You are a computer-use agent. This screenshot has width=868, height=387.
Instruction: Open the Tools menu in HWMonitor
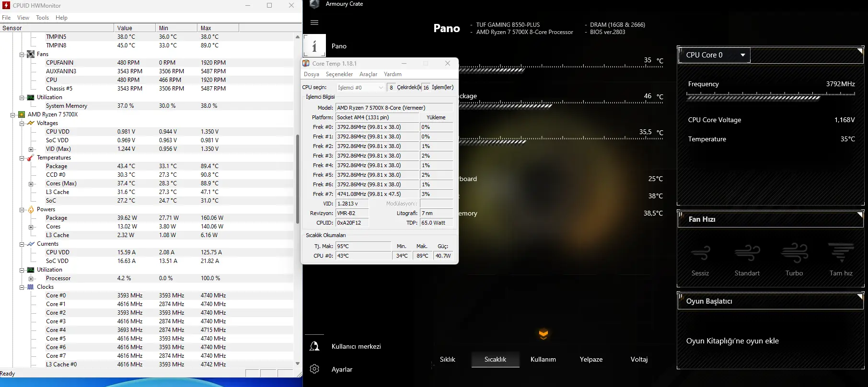(x=42, y=18)
